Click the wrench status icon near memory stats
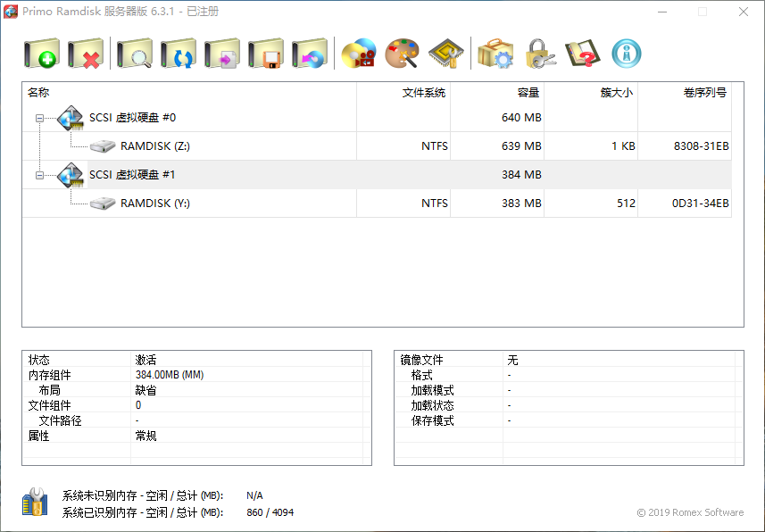Viewport: 765px width, 532px height. pos(36,503)
